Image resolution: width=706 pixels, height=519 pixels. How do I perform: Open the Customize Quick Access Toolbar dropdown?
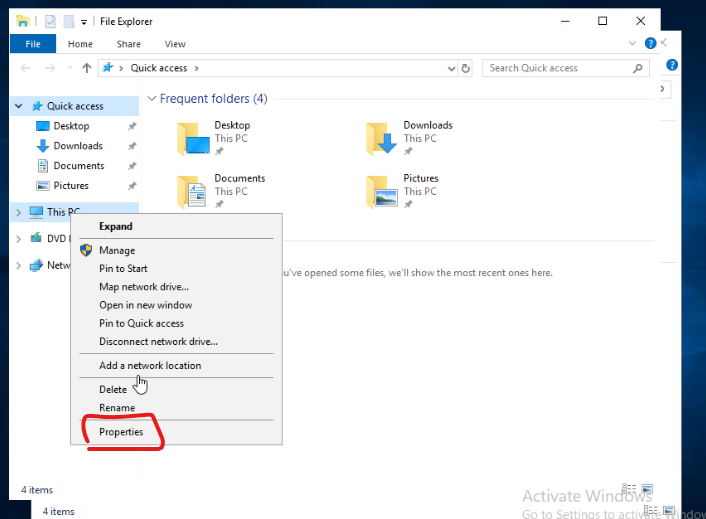point(84,22)
